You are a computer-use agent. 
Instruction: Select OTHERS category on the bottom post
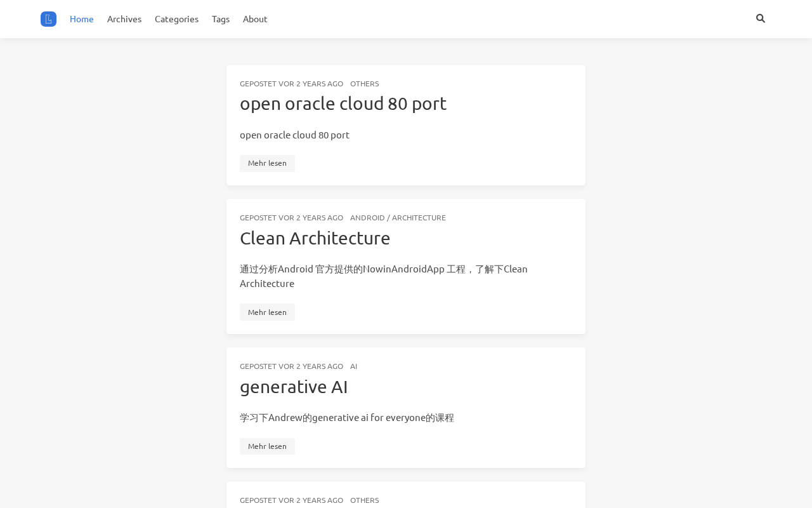364,500
